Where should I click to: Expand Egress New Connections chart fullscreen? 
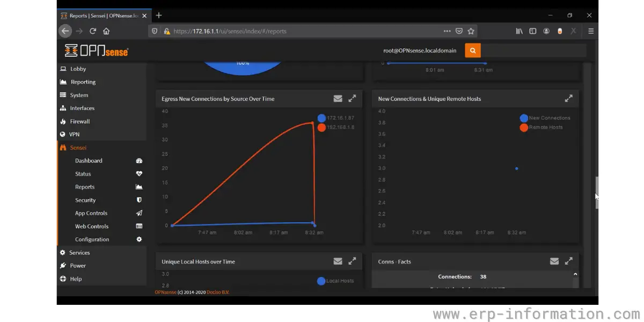coord(352,99)
